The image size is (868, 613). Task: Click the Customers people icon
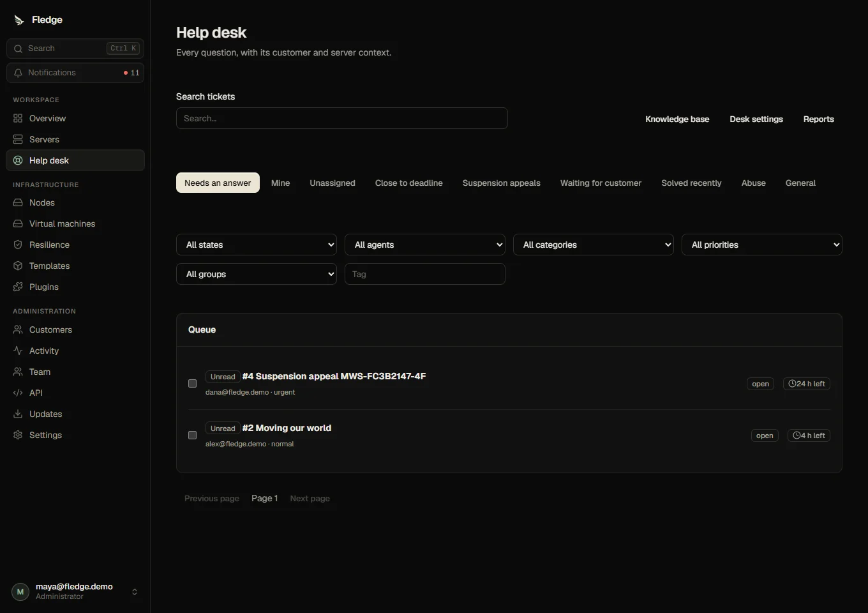pyautogui.click(x=18, y=329)
